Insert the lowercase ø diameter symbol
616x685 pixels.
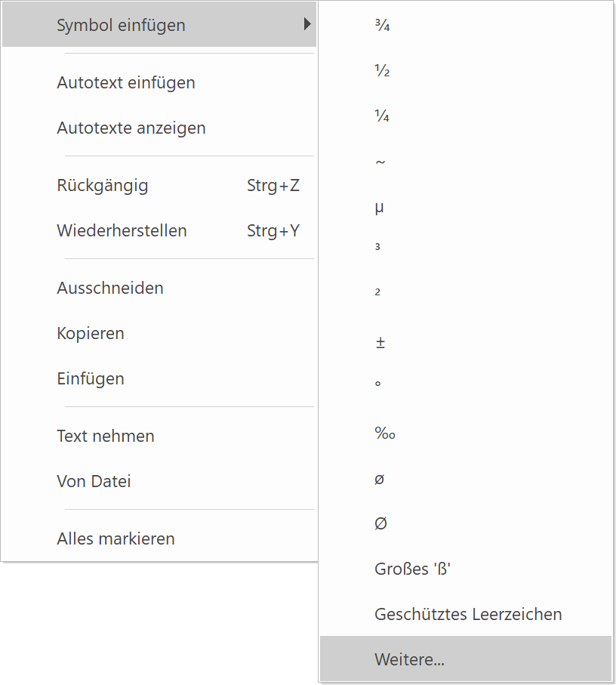point(380,479)
